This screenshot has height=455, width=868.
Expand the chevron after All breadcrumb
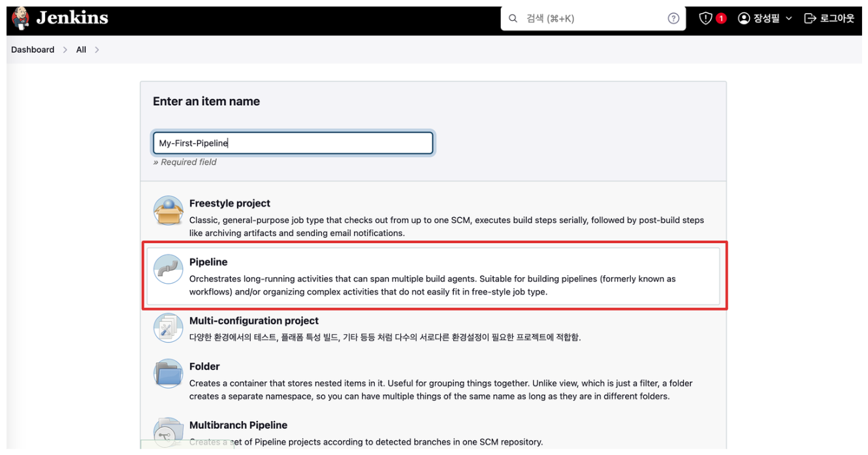point(97,50)
